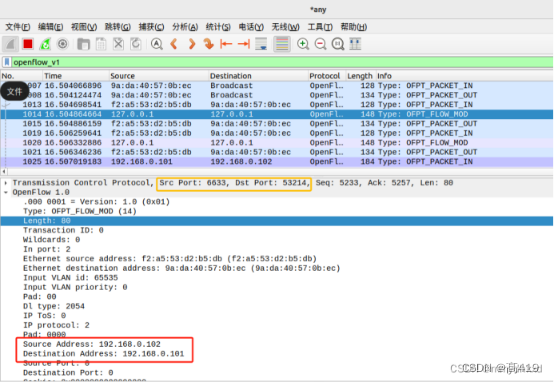Collapse the OpenFlow 1.0 tree node
Screen dimensions: 554x383
coord(6,193)
